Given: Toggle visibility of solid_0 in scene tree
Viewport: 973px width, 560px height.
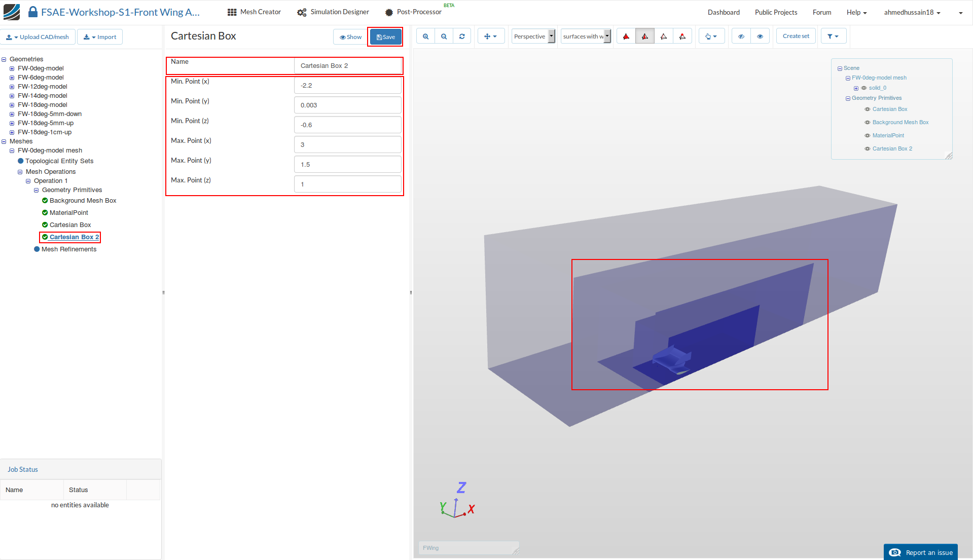Looking at the screenshot, I should point(863,88).
